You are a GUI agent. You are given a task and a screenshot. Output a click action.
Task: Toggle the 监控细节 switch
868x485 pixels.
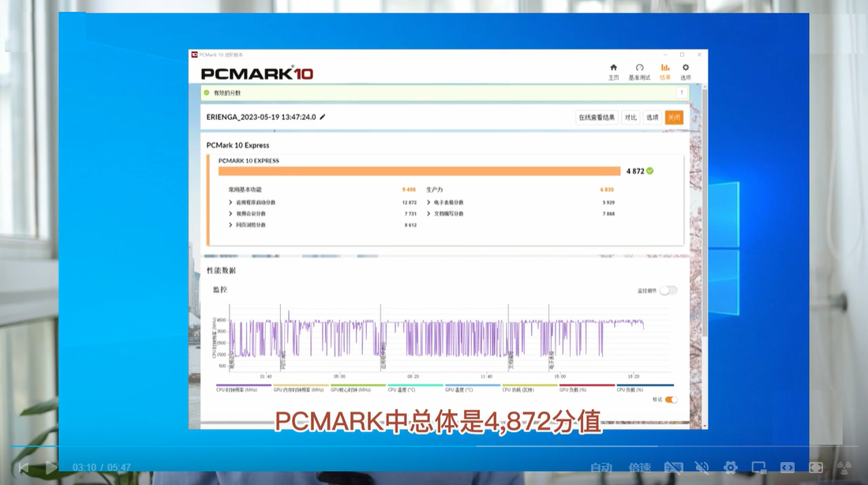coord(668,291)
